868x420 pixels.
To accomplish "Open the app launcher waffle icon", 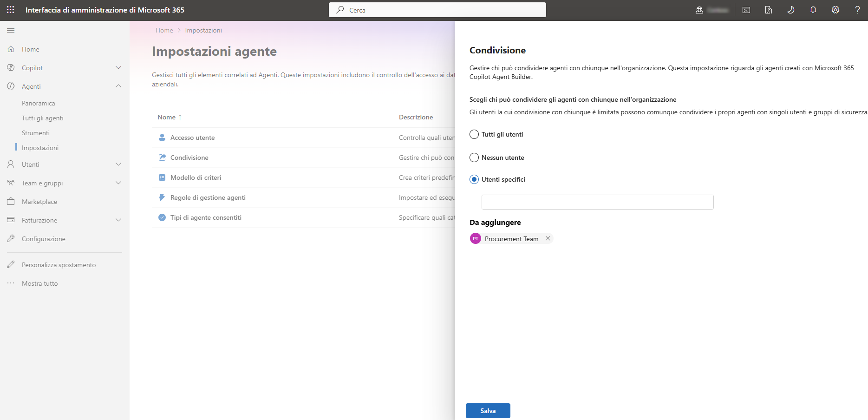I will click(x=11, y=10).
